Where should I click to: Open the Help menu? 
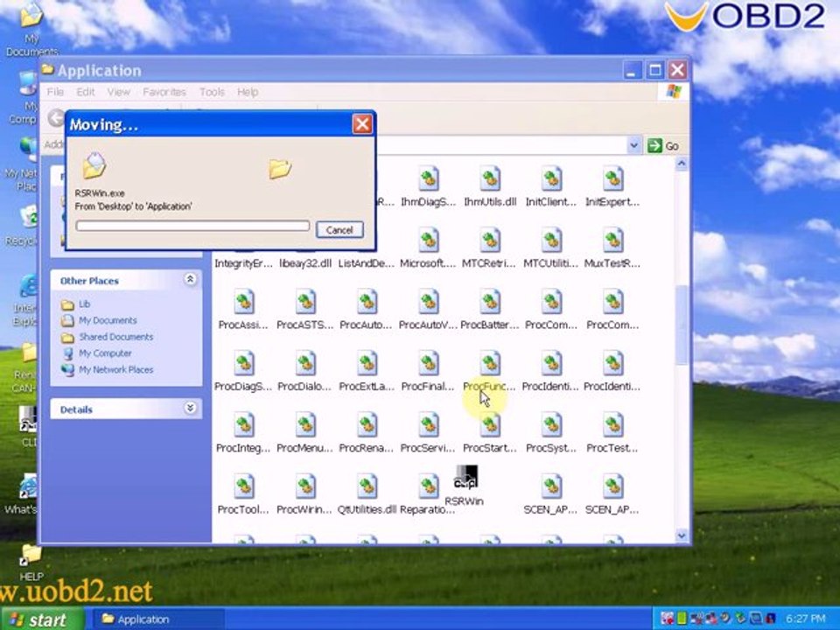click(248, 92)
